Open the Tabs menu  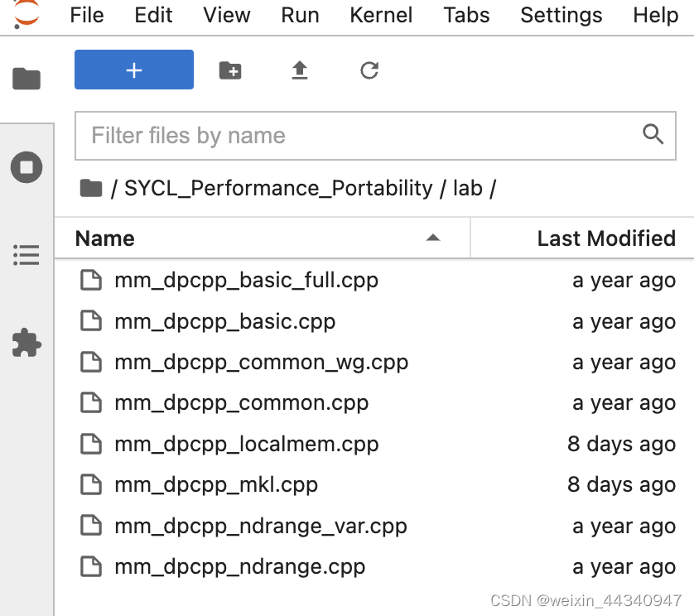tap(466, 16)
